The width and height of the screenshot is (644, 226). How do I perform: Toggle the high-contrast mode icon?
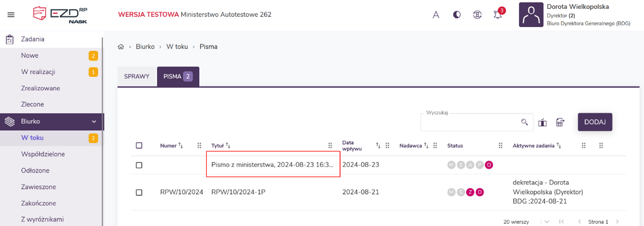point(457,15)
